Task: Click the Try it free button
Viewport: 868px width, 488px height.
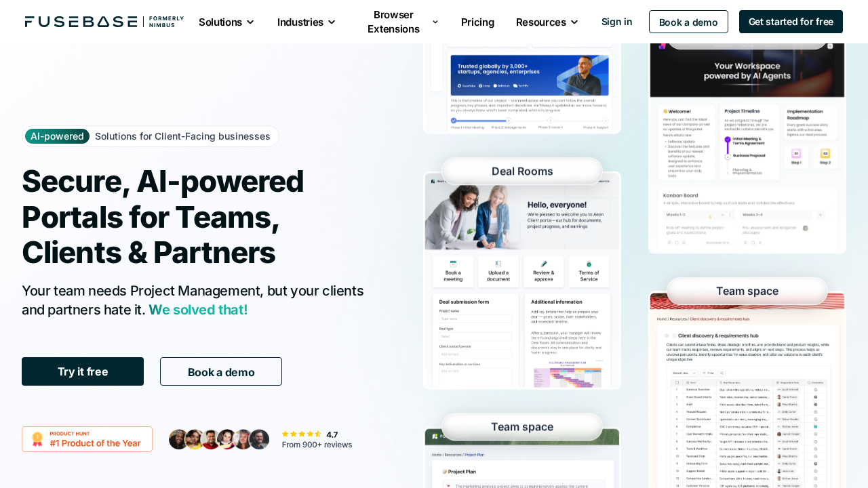Action: pyautogui.click(x=83, y=371)
